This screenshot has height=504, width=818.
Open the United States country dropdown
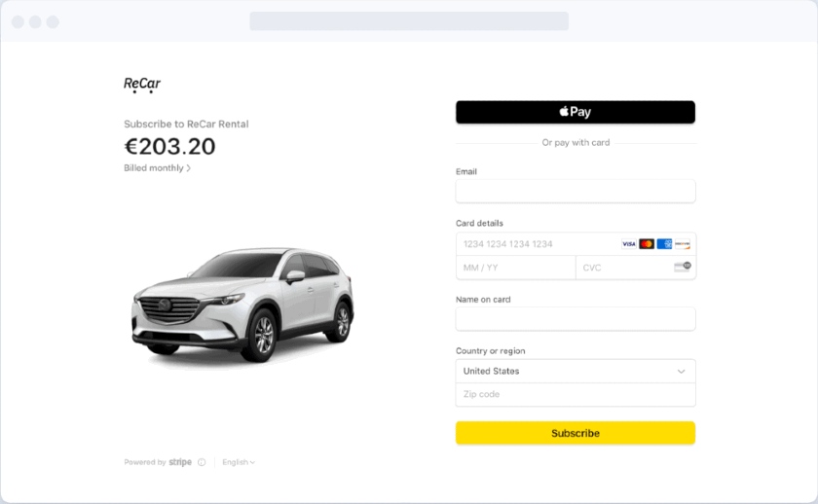(x=576, y=371)
